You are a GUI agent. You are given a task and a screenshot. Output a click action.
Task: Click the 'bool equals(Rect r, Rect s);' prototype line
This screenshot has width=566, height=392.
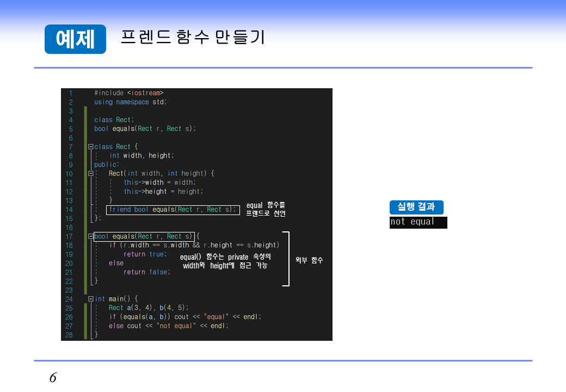click(x=145, y=128)
